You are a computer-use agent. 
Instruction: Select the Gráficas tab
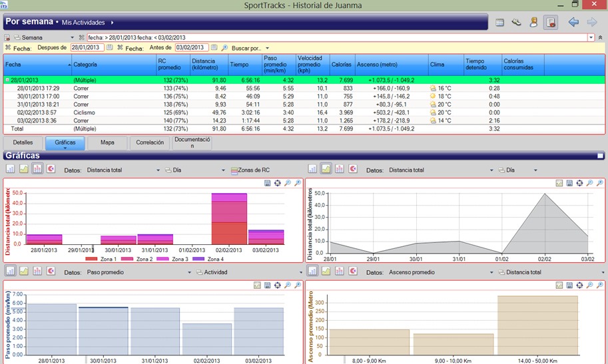[65, 142]
